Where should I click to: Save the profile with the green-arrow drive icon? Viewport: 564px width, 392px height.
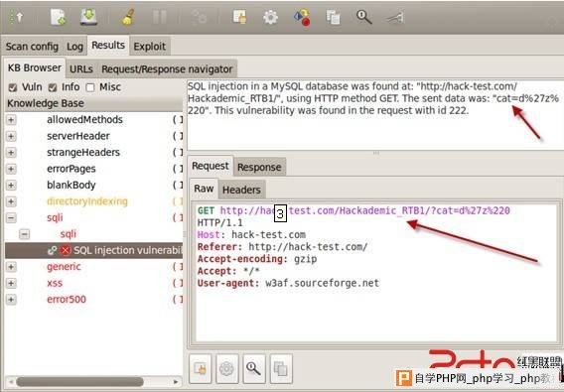88,17
